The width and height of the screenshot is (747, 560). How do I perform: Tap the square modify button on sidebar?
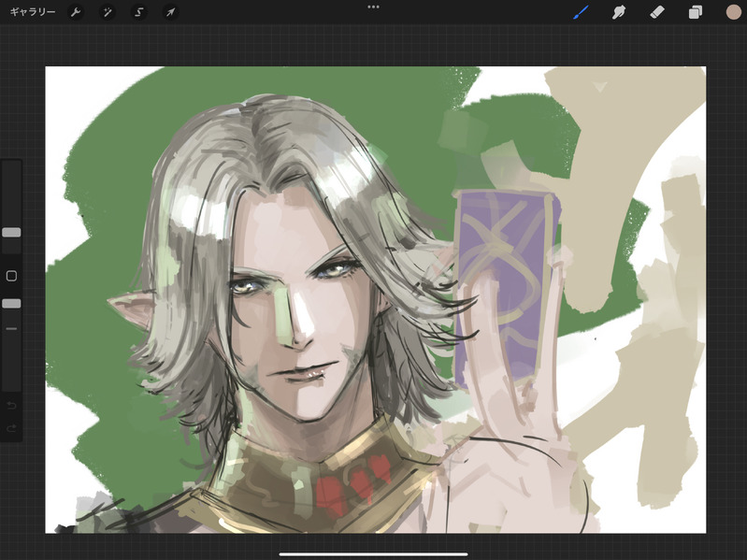click(x=11, y=276)
